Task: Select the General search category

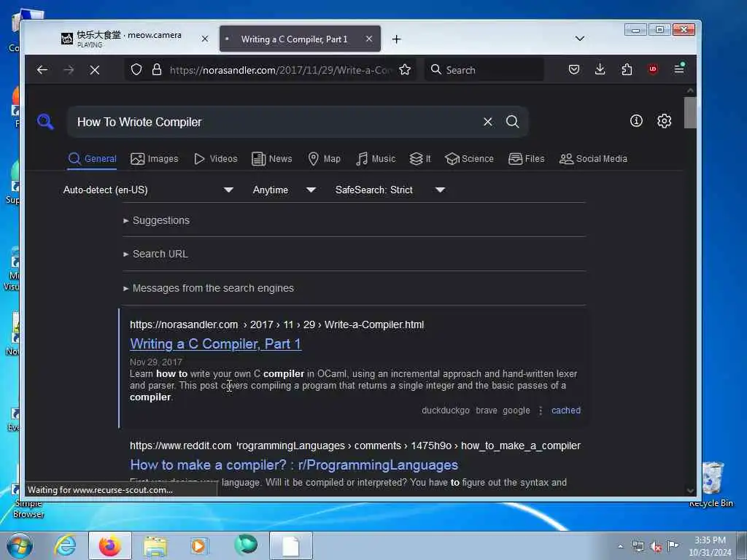Action: coord(93,158)
